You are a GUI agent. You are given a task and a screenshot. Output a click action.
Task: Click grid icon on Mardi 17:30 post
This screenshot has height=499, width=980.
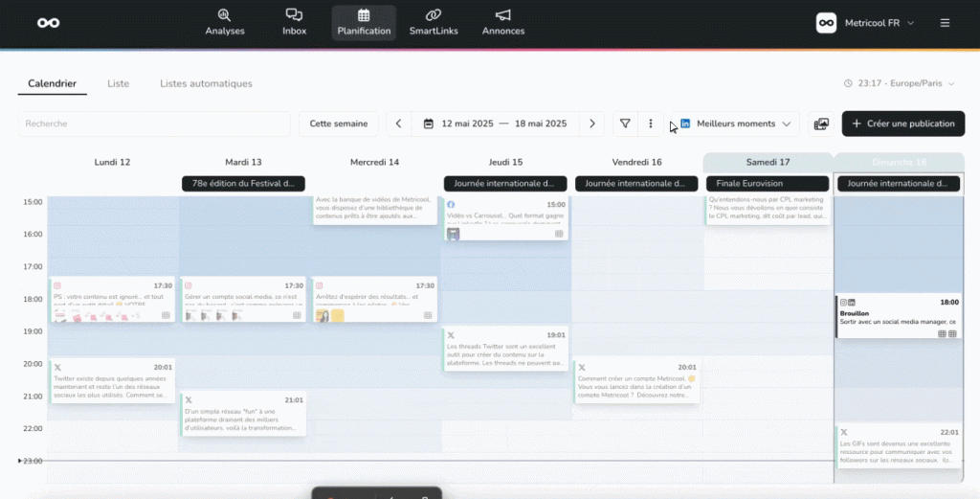click(x=297, y=316)
